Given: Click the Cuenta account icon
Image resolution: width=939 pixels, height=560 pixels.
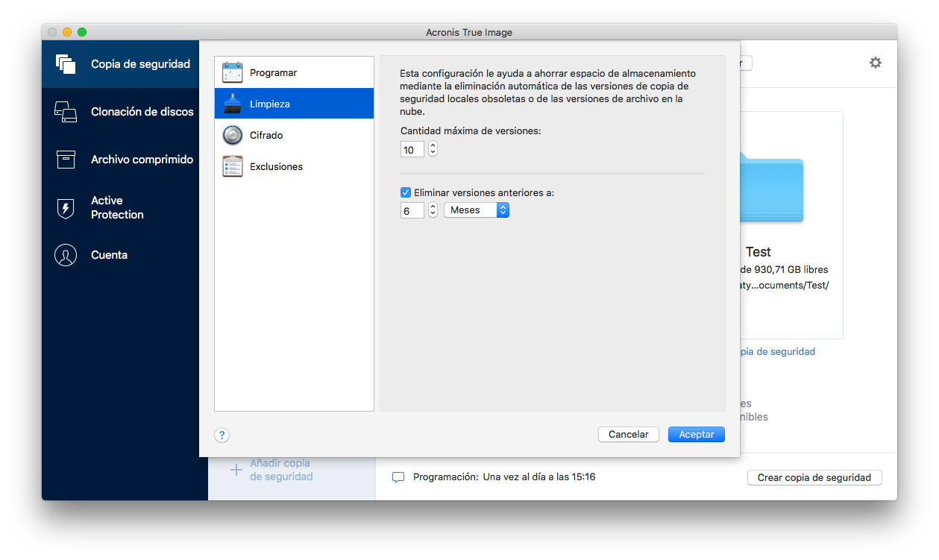Looking at the screenshot, I should tap(66, 254).
